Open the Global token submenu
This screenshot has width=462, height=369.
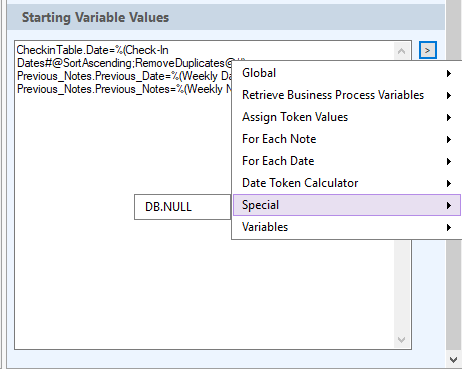point(347,73)
